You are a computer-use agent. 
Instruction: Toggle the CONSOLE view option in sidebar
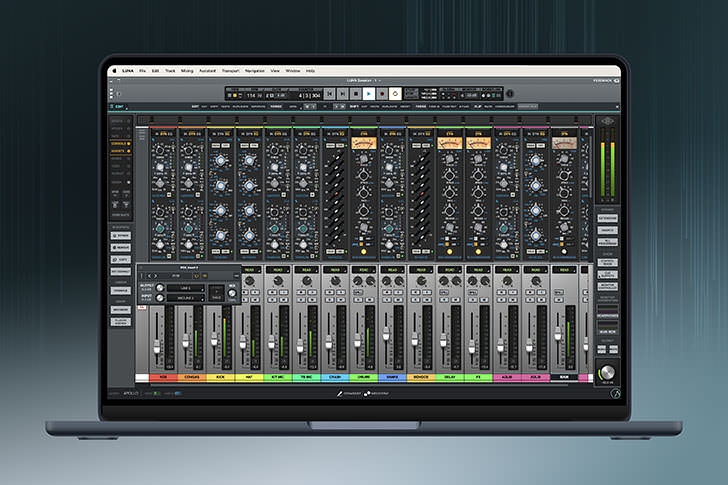click(x=120, y=143)
